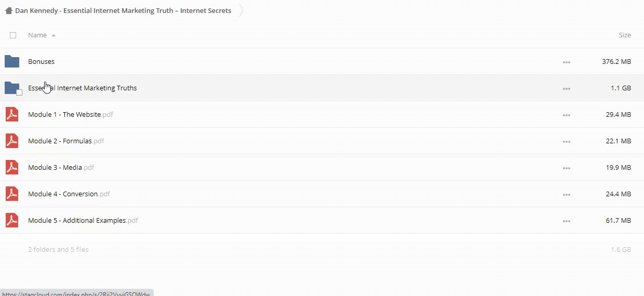Click the PDF icon for Module 1
The width and height of the screenshot is (644, 296).
tap(12, 114)
